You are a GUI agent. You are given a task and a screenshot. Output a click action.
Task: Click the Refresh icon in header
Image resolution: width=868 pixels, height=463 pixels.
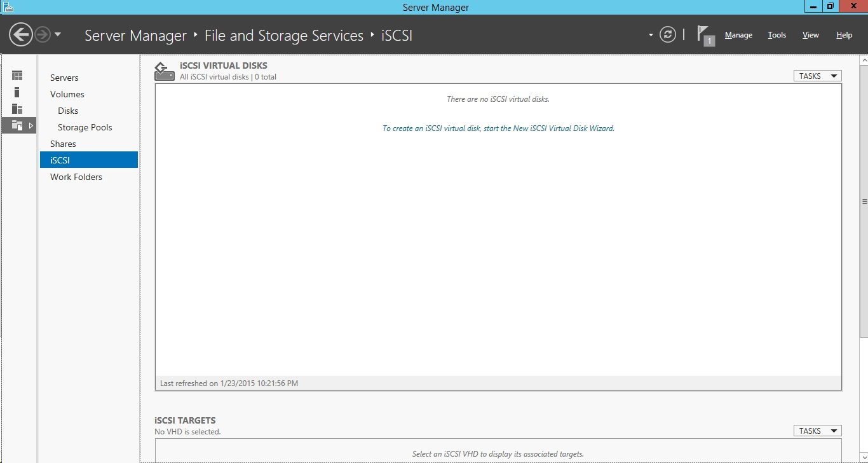667,34
